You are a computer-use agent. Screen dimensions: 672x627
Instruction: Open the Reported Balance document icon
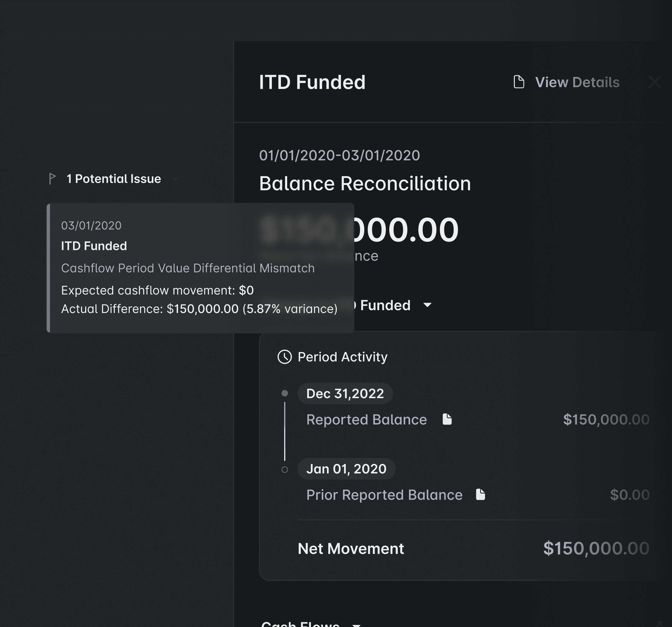(447, 419)
